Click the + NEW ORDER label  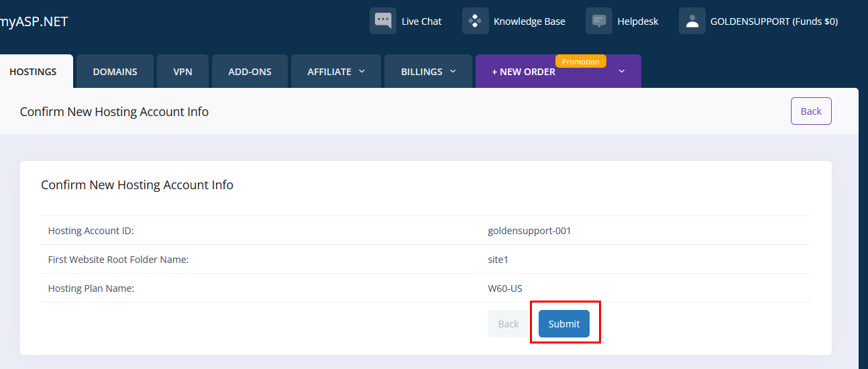point(523,72)
